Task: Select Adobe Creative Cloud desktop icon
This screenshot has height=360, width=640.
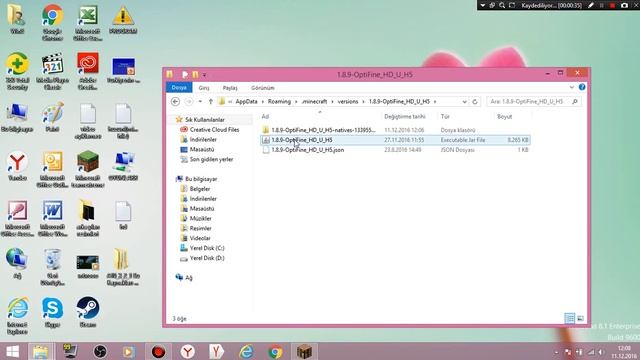Action: pos(88,71)
